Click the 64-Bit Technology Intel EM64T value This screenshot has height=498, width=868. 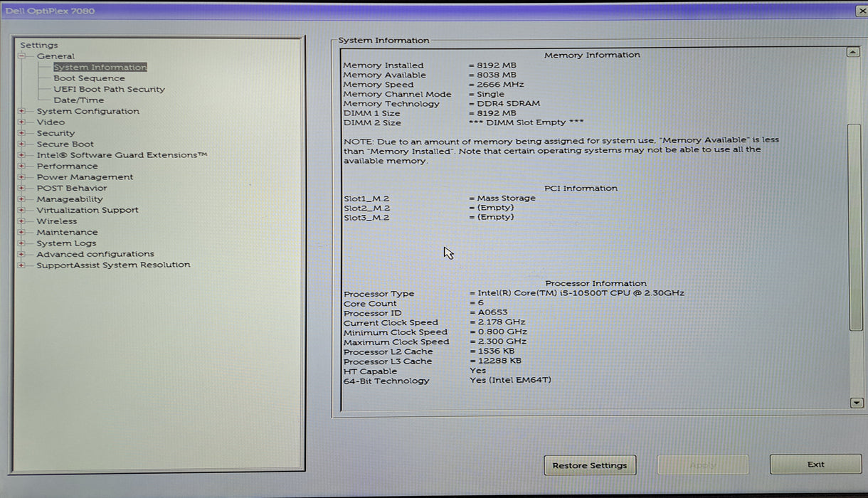click(x=510, y=381)
